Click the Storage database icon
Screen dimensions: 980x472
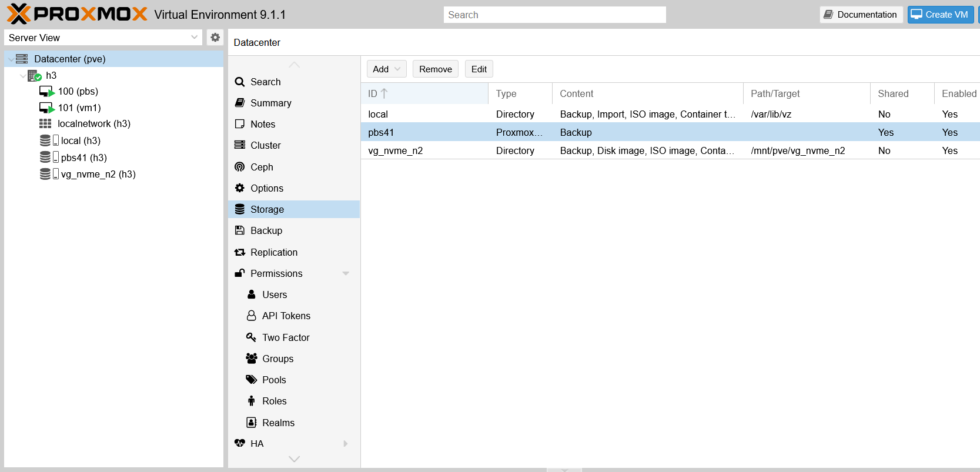240,209
